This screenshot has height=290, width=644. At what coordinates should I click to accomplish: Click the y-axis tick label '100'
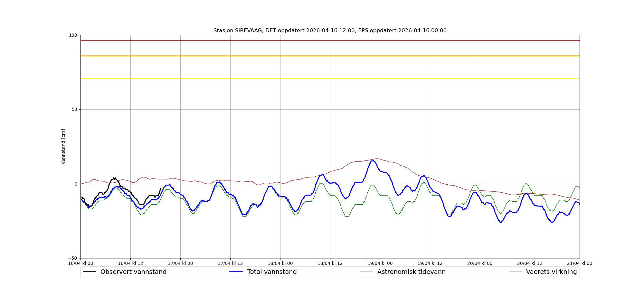click(x=73, y=35)
